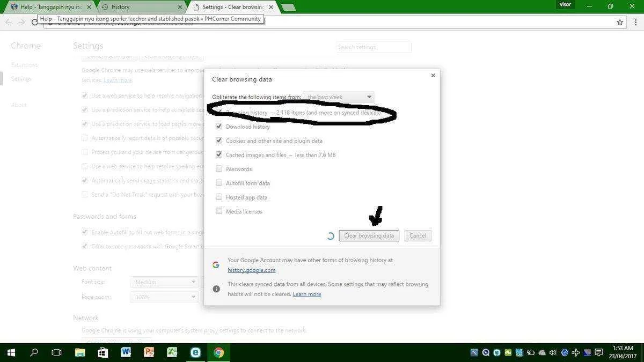Open Learn more link under web services text
644x362 pixels.
[118, 80]
